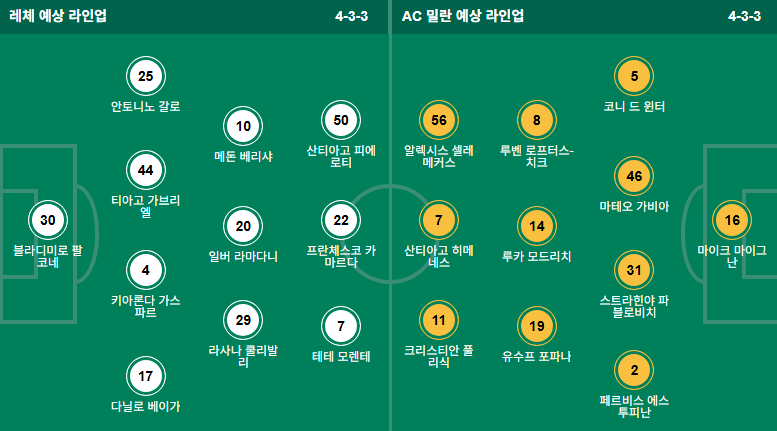Viewport: 777px width, 431px height.
Task: Click Milan goalkeeper number 16 badge
Action: tap(732, 220)
